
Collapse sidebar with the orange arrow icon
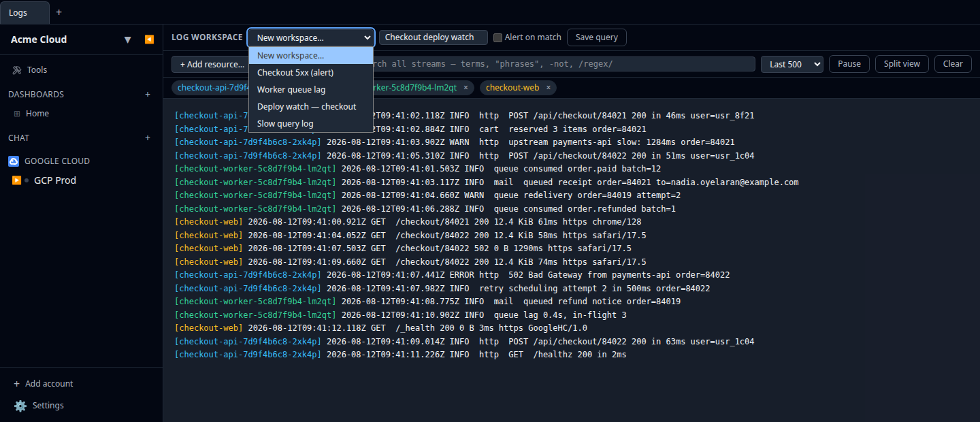click(149, 39)
